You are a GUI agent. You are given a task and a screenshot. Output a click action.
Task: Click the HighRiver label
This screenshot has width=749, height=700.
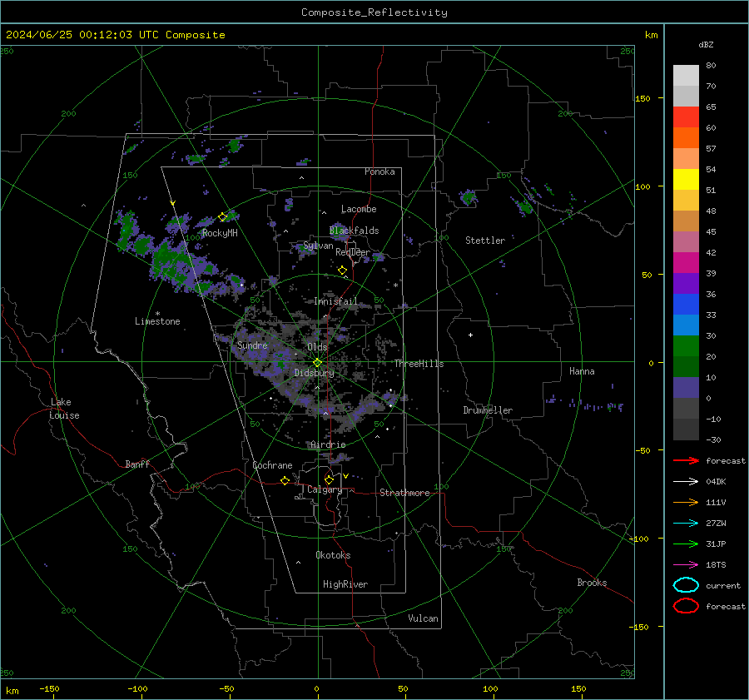pyautogui.click(x=345, y=584)
